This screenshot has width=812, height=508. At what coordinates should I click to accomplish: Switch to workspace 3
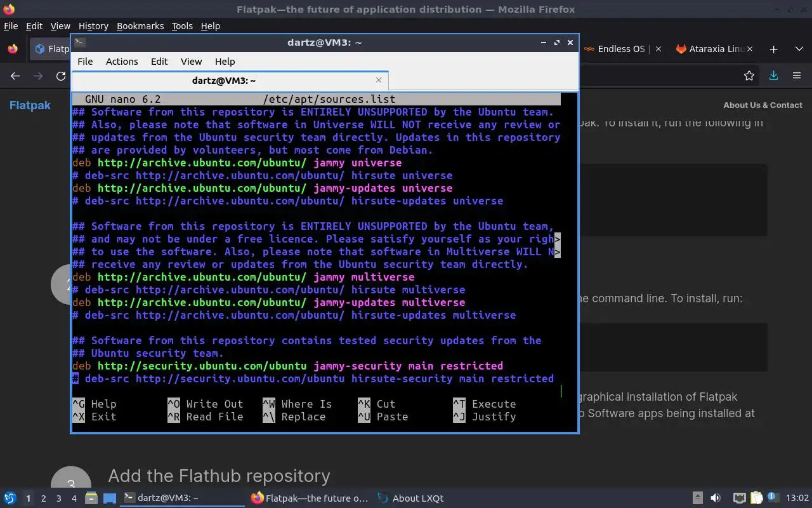coord(58,498)
